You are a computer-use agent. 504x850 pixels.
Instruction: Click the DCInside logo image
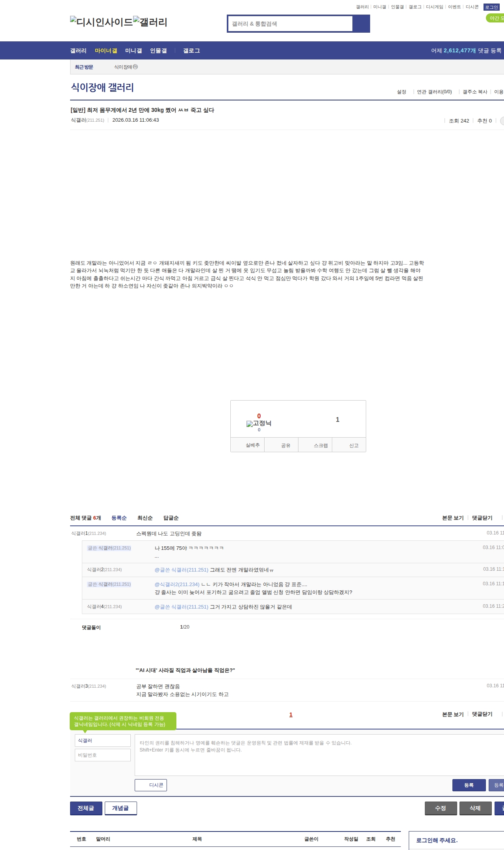(101, 22)
